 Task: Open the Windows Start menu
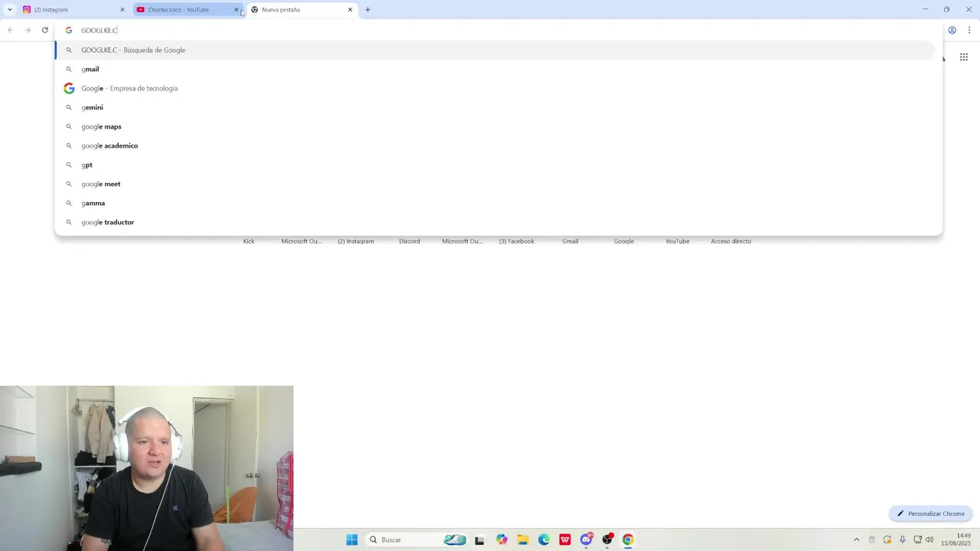click(x=352, y=540)
